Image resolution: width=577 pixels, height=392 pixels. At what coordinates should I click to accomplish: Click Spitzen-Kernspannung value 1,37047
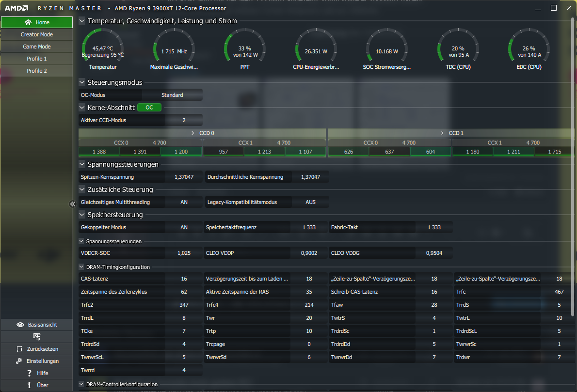184,177
